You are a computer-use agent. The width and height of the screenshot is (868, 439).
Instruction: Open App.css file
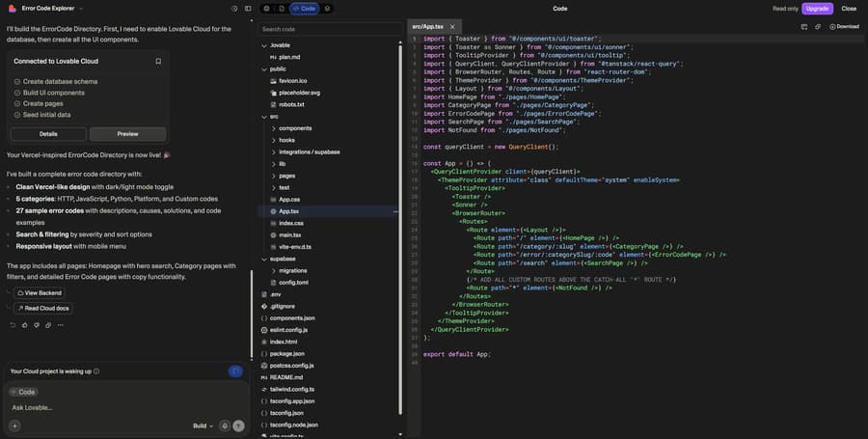pyautogui.click(x=285, y=200)
